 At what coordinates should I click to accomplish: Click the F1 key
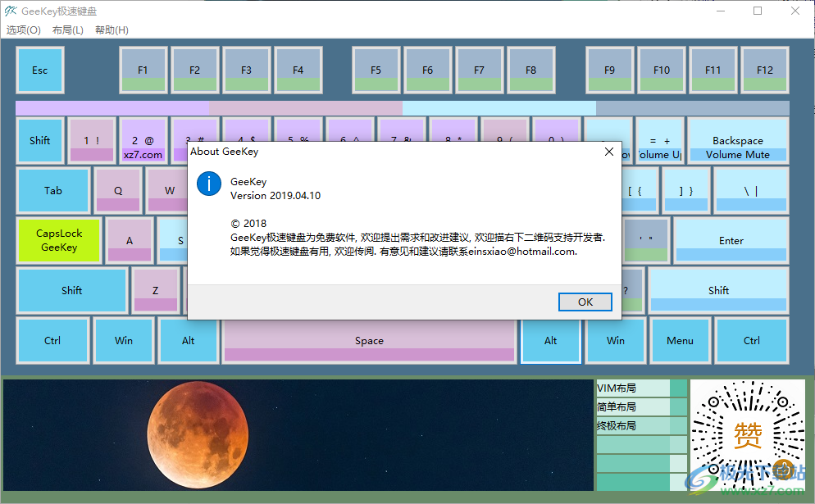tap(143, 70)
